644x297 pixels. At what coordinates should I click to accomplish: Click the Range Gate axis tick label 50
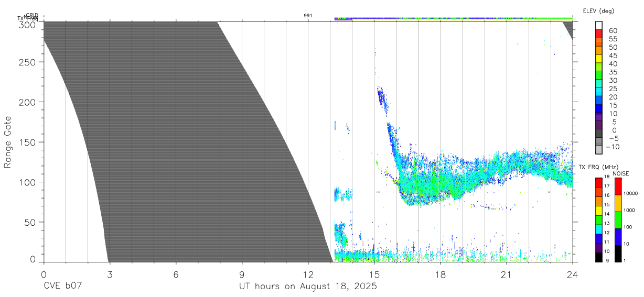pyautogui.click(x=31, y=222)
